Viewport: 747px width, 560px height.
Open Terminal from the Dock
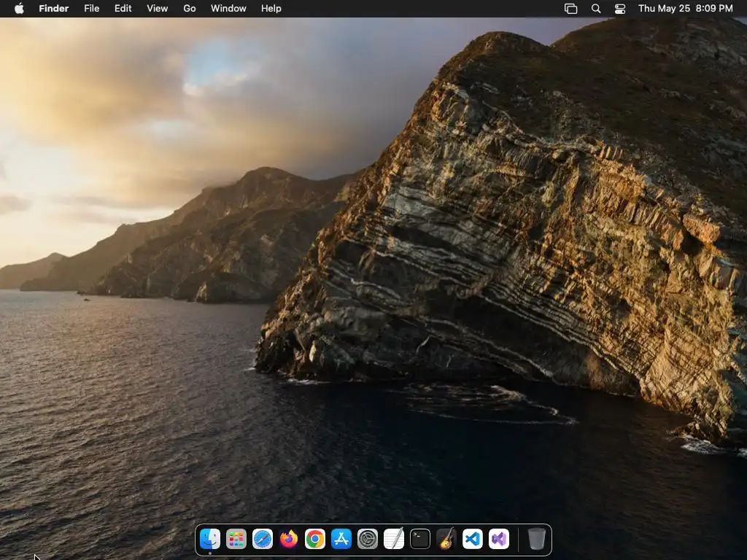click(420, 539)
